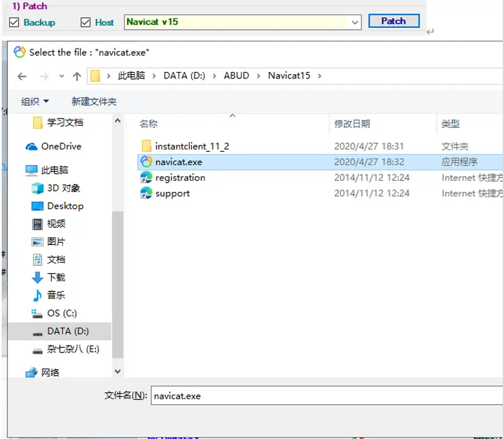Click the back navigation arrow

(22, 76)
